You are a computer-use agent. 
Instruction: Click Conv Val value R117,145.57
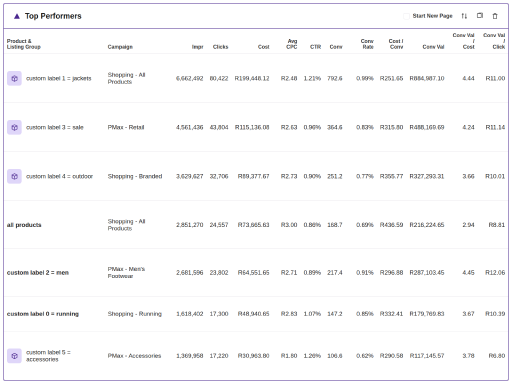427,356
